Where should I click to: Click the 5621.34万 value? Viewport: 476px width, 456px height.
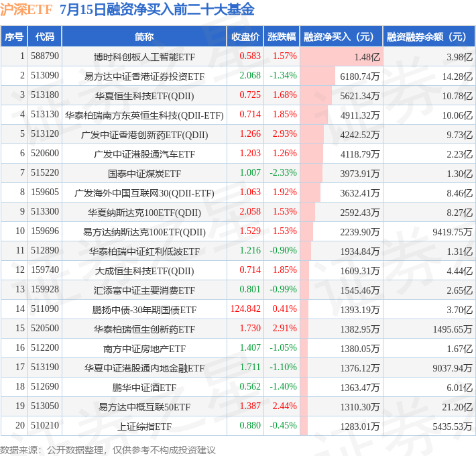point(360,96)
